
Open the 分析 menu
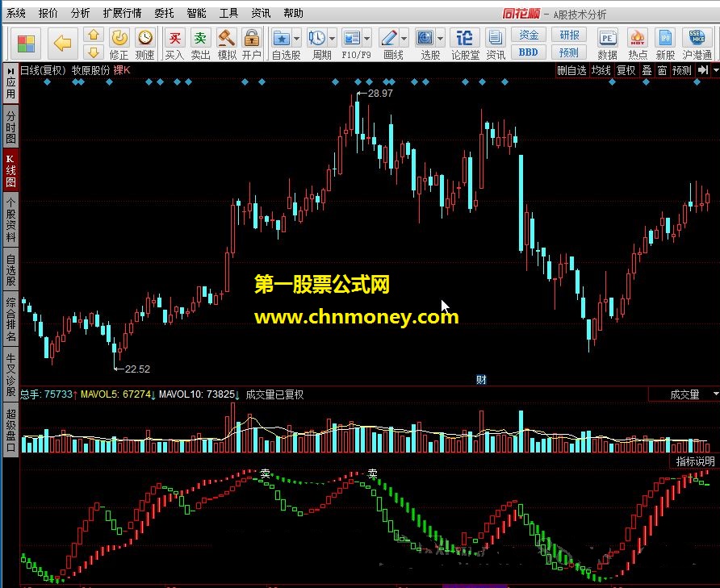[x=80, y=14]
